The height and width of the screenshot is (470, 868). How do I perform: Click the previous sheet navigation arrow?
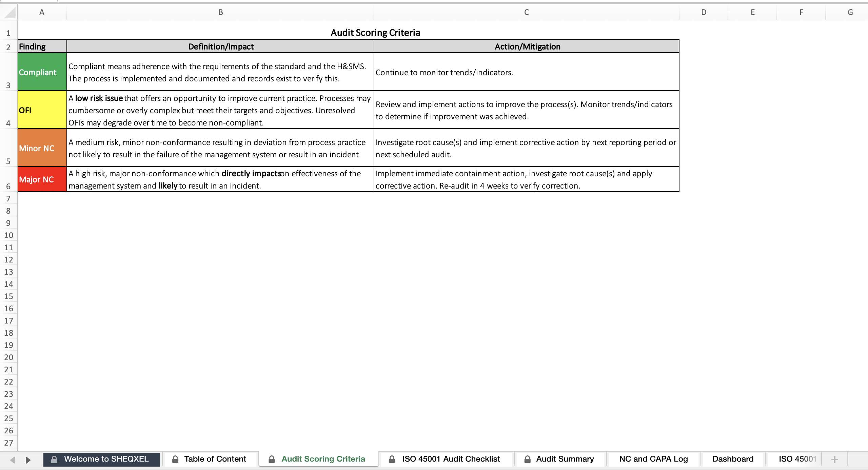coord(13,460)
